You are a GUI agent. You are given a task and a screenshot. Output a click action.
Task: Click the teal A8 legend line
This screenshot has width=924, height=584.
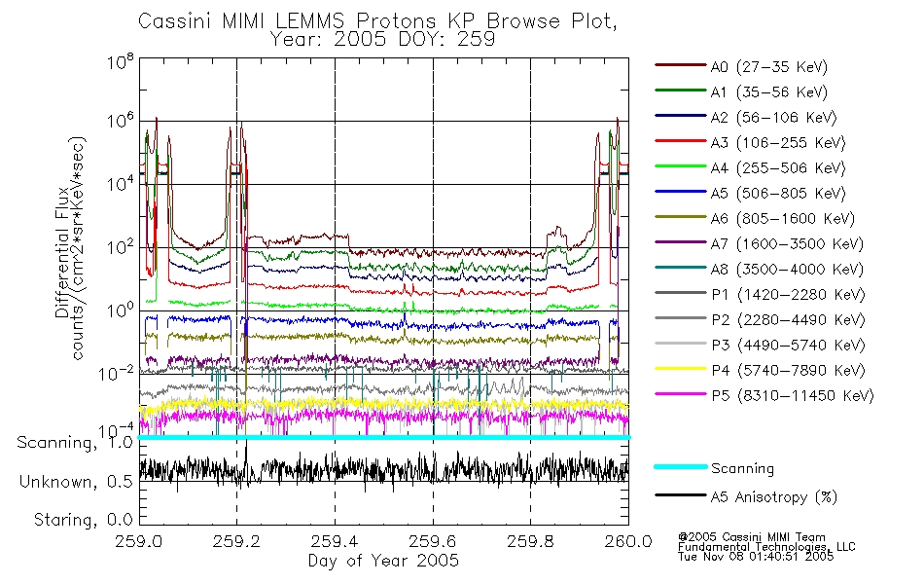[680, 268]
